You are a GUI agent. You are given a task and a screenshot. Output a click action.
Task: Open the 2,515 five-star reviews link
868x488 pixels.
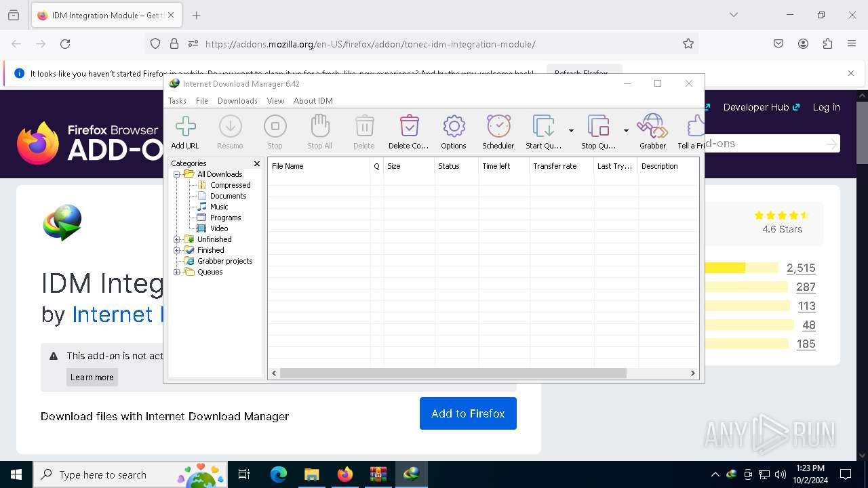pos(801,268)
